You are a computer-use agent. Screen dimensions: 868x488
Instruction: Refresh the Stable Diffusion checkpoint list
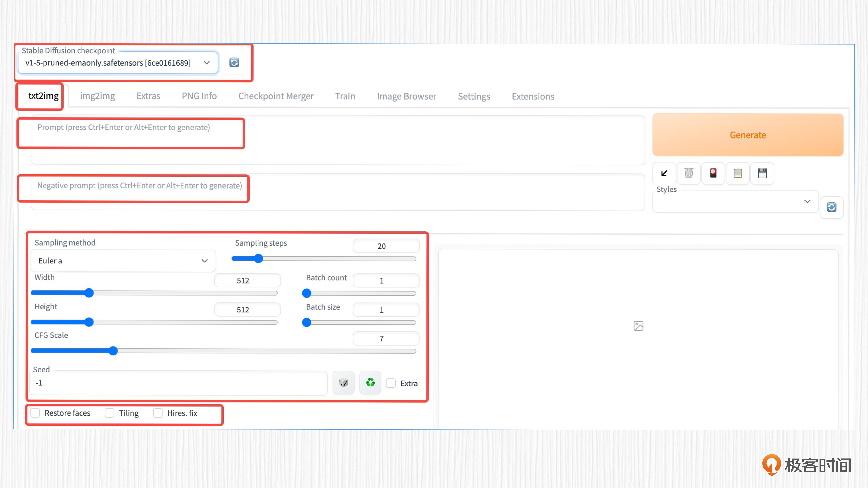pyautogui.click(x=234, y=63)
